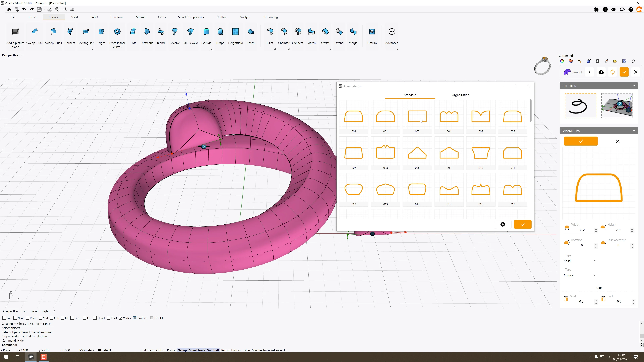Confirm selection with Asset selector check button
The width and height of the screenshot is (644, 362).
(x=523, y=224)
